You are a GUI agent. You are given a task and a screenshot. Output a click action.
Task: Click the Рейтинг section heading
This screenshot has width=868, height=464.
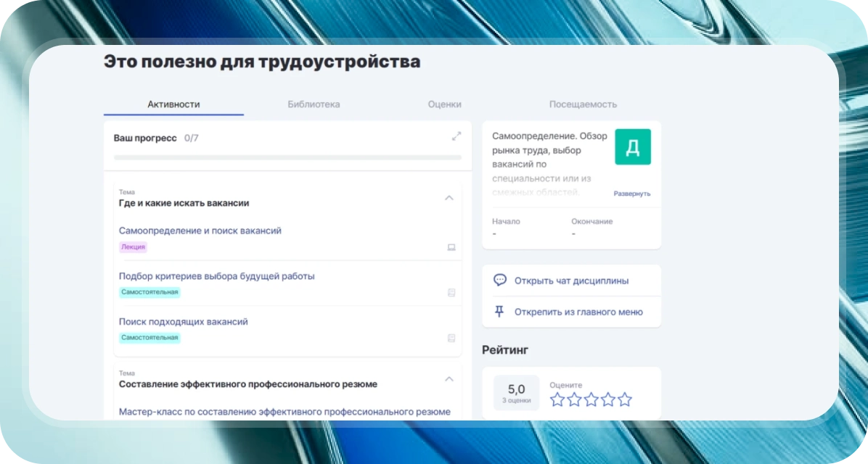tap(505, 349)
